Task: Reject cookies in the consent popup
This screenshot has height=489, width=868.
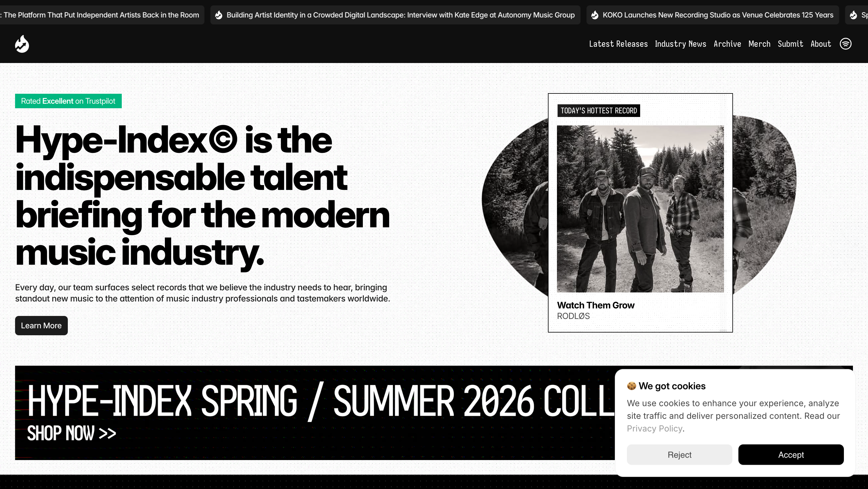Action: pyautogui.click(x=679, y=455)
